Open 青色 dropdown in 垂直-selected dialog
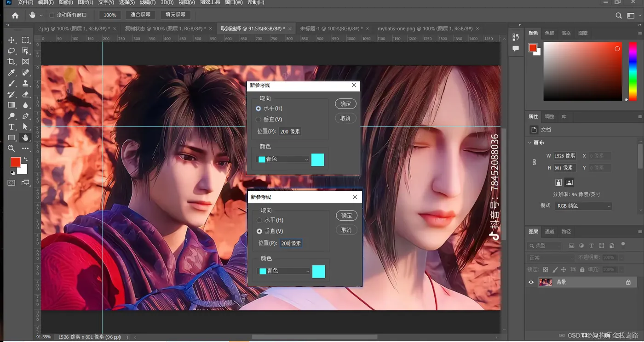 point(284,271)
